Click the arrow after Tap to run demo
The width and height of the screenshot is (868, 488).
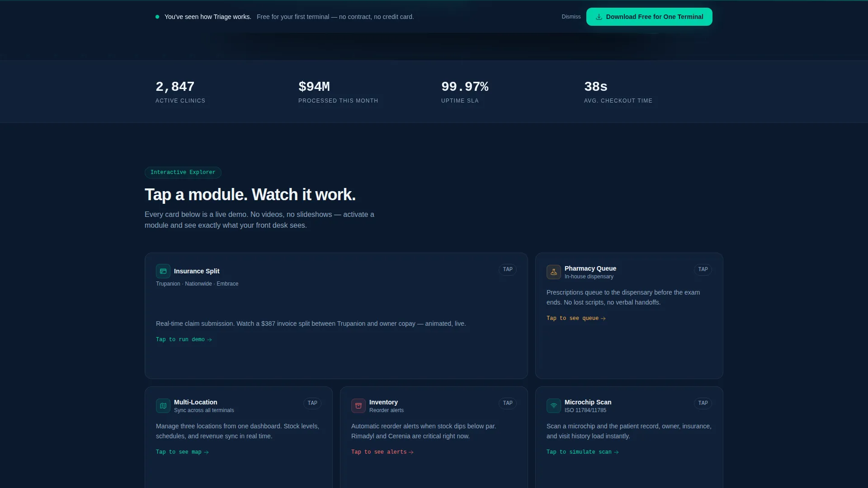coord(209,340)
